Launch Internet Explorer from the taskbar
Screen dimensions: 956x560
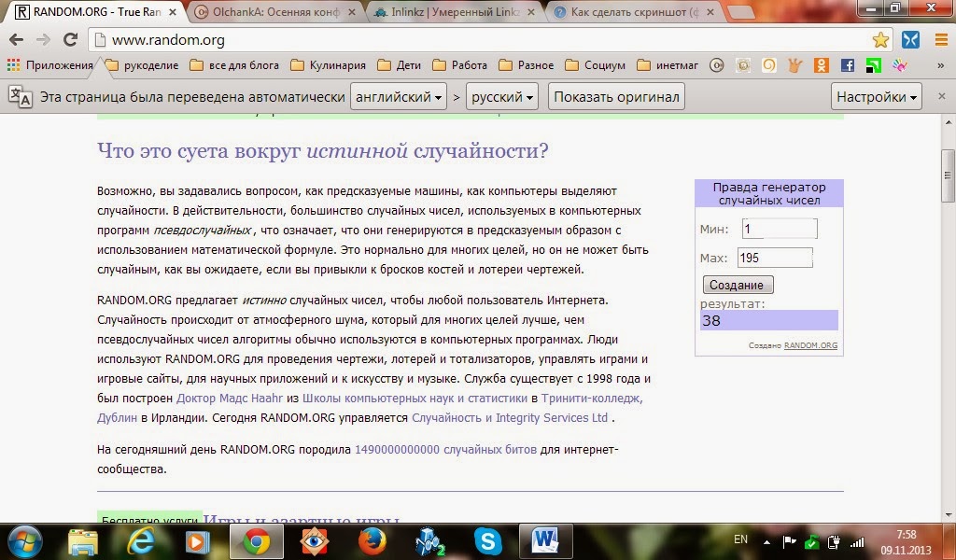141,541
